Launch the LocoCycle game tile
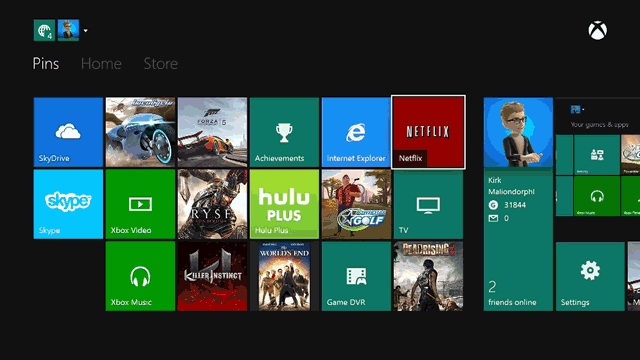 tap(140, 132)
